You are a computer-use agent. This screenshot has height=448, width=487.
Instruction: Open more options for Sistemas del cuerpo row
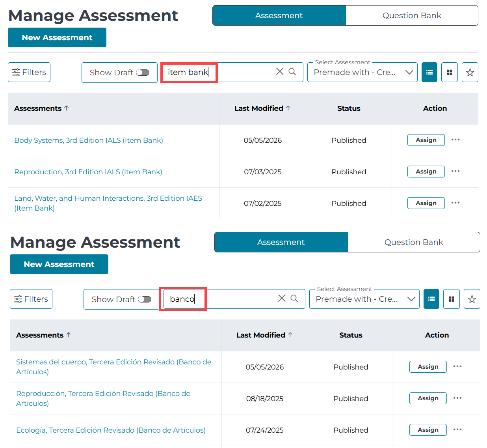[x=457, y=366]
